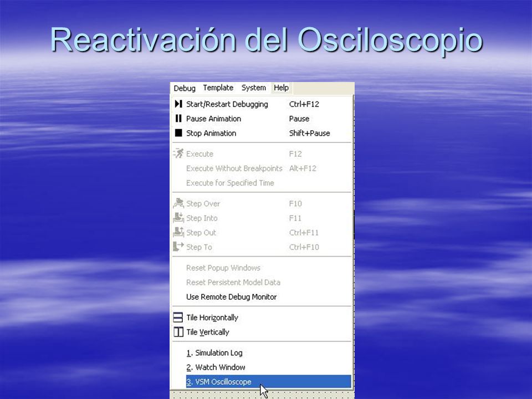Click the slide title Reactivación del Osciloscopio
The image size is (532, 399).
tap(267, 40)
